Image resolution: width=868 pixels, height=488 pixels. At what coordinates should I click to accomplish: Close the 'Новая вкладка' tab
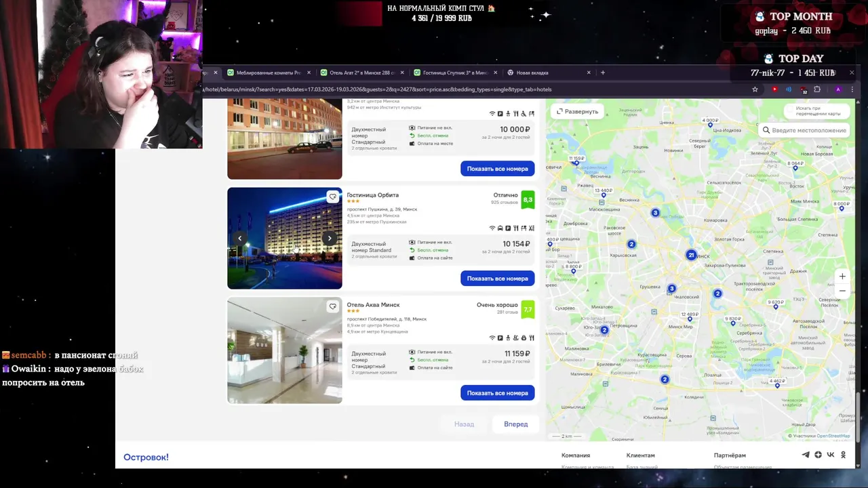pyautogui.click(x=589, y=73)
